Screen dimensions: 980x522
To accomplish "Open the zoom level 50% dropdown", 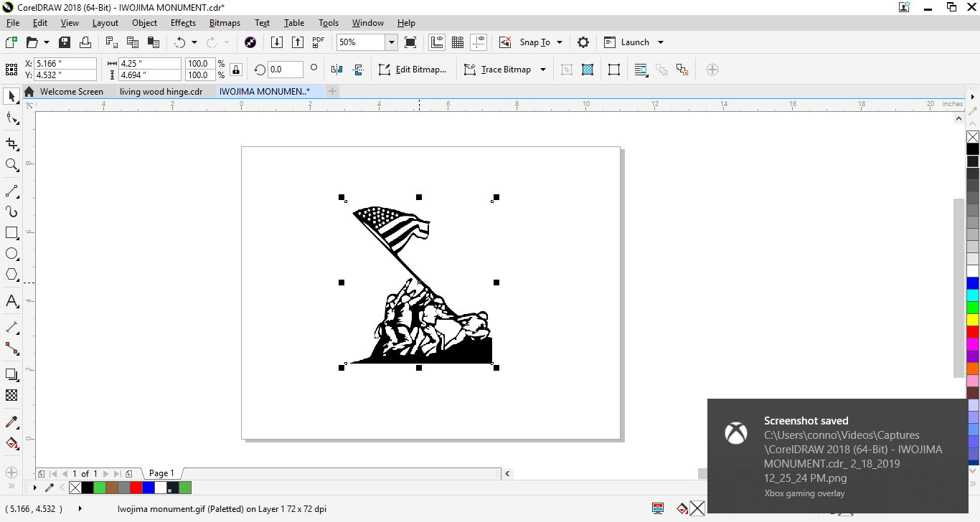I will coord(392,42).
